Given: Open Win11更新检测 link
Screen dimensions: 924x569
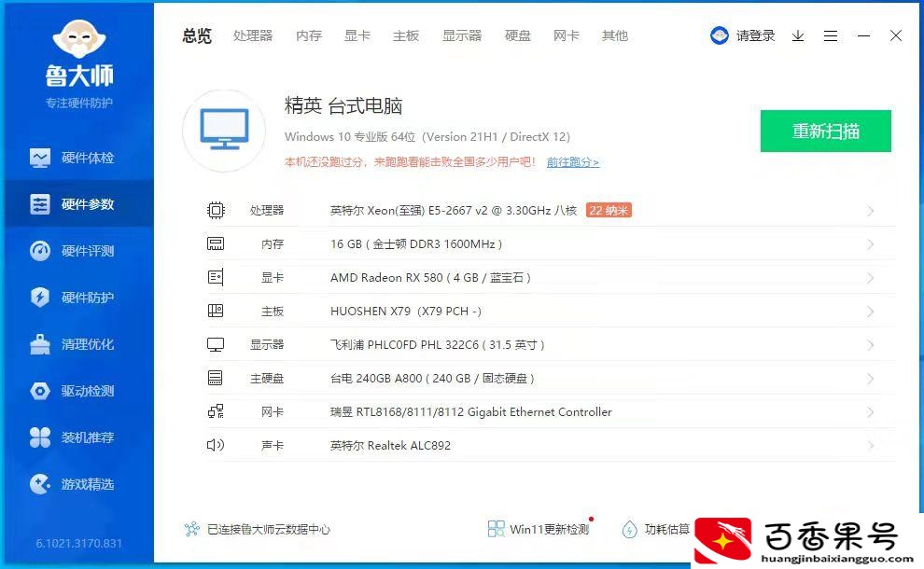Looking at the screenshot, I should tap(549, 530).
